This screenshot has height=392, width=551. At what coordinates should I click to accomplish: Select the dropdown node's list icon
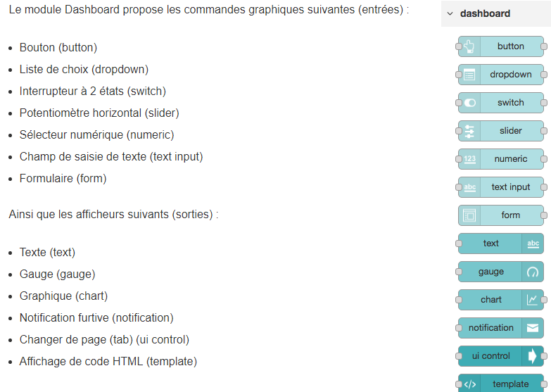469,75
